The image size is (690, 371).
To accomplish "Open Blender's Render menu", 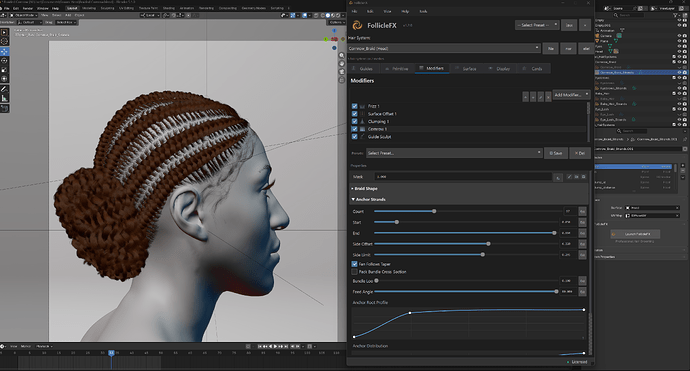I will pos(28,8).
